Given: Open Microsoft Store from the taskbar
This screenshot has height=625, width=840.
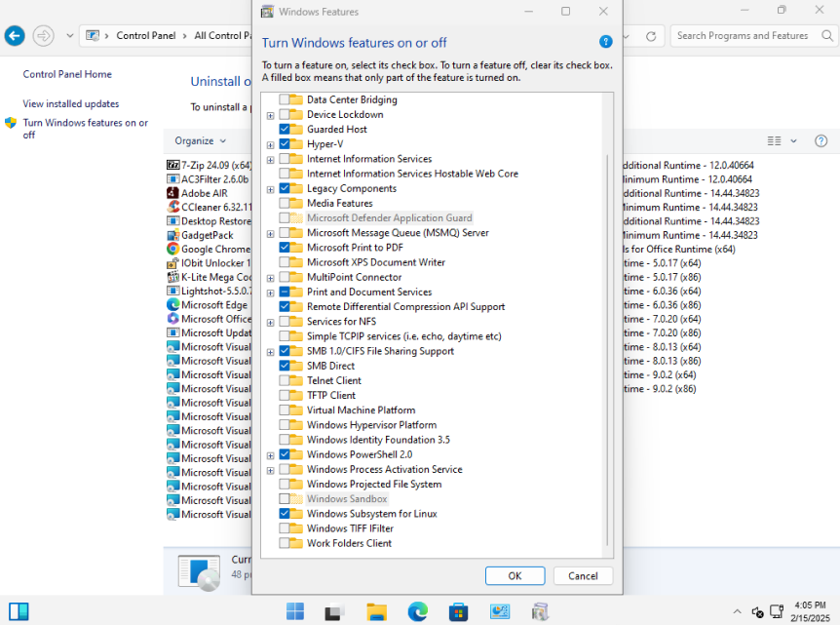Looking at the screenshot, I should pyautogui.click(x=458, y=611).
